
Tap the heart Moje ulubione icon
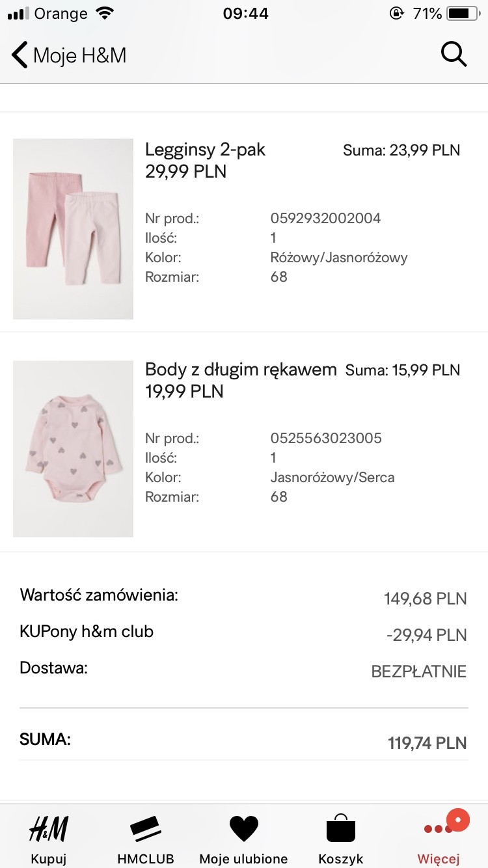pyautogui.click(x=244, y=829)
